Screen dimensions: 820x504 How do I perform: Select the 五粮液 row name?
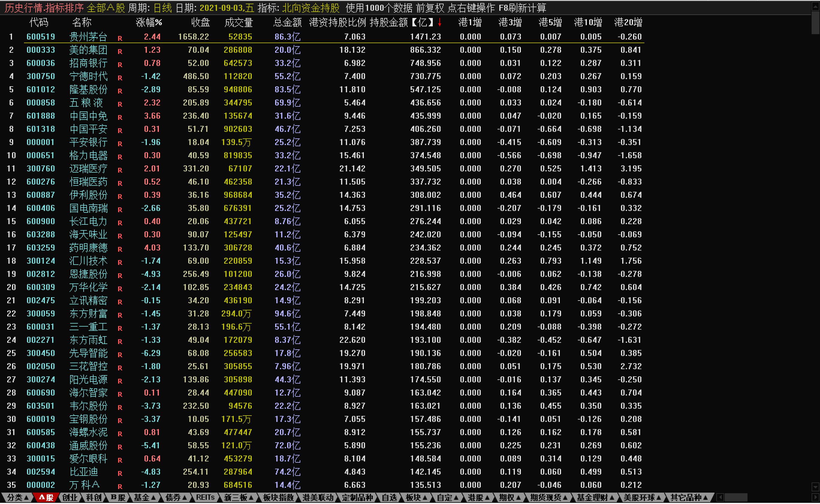[86, 103]
